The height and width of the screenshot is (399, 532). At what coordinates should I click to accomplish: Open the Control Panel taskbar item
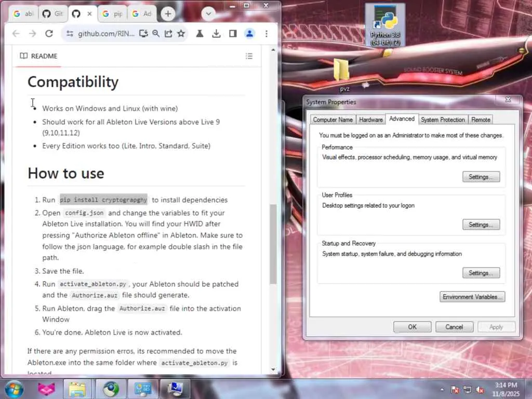tap(143, 389)
